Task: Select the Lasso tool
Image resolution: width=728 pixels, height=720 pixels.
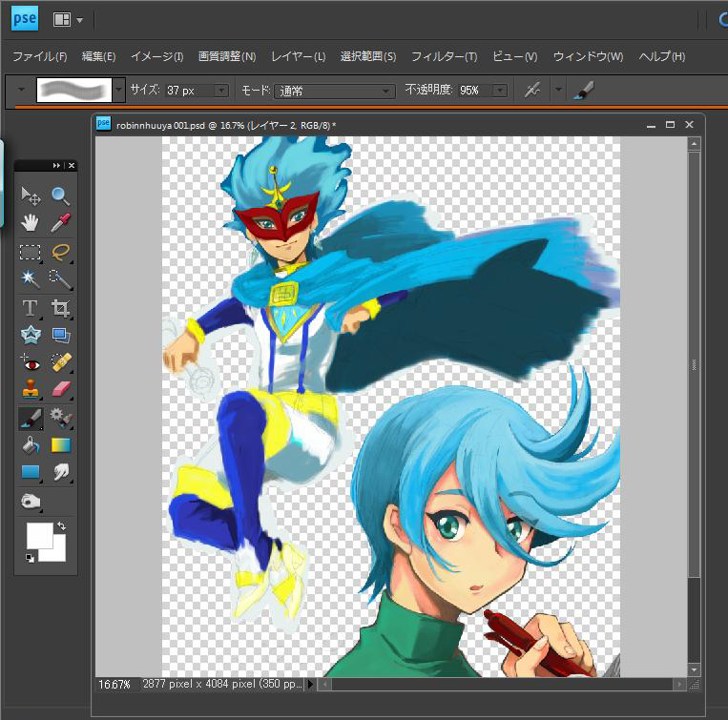Action: [61, 253]
